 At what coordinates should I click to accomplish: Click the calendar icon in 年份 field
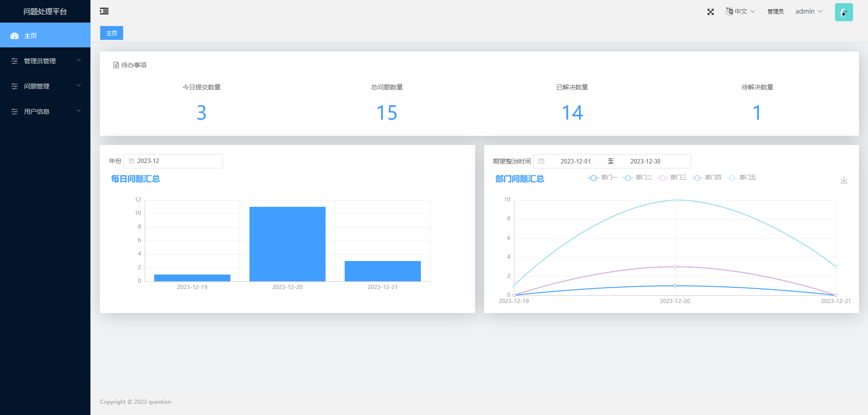pyautogui.click(x=132, y=161)
